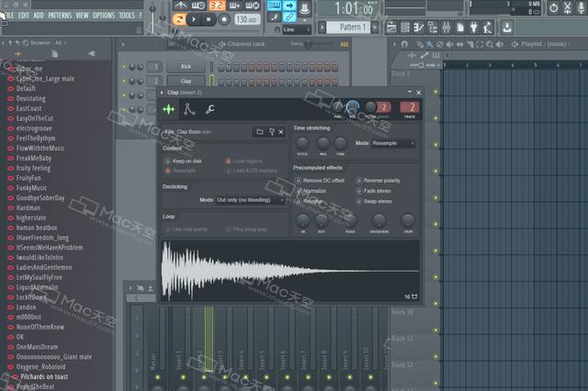Select the playlist zoom tool

coord(490,44)
